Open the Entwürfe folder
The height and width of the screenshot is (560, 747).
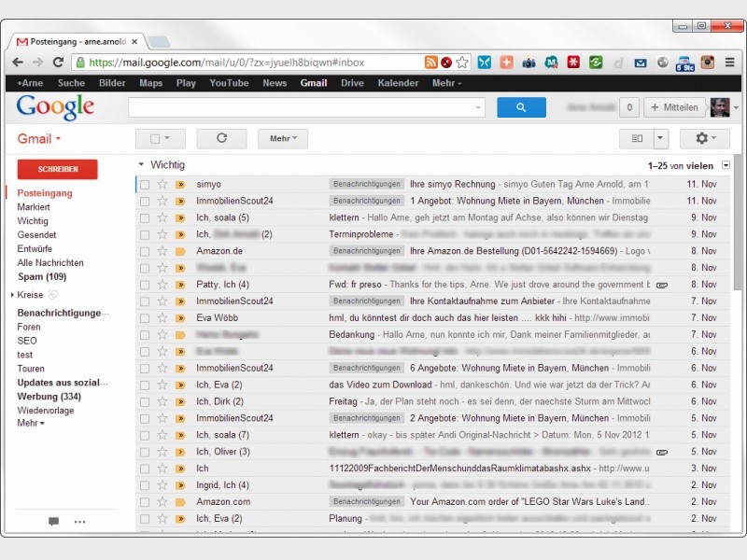click(35, 248)
